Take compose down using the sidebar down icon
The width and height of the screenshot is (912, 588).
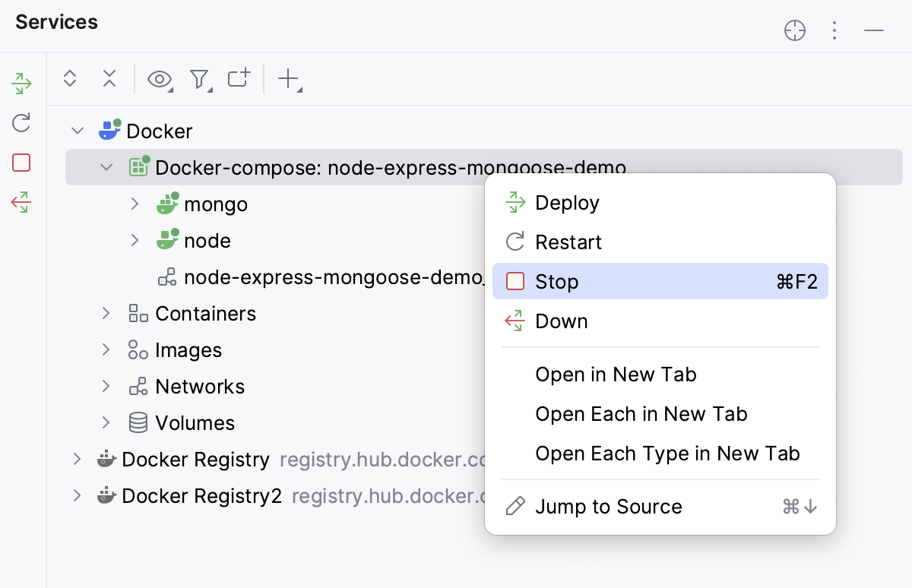pyautogui.click(x=21, y=202)
